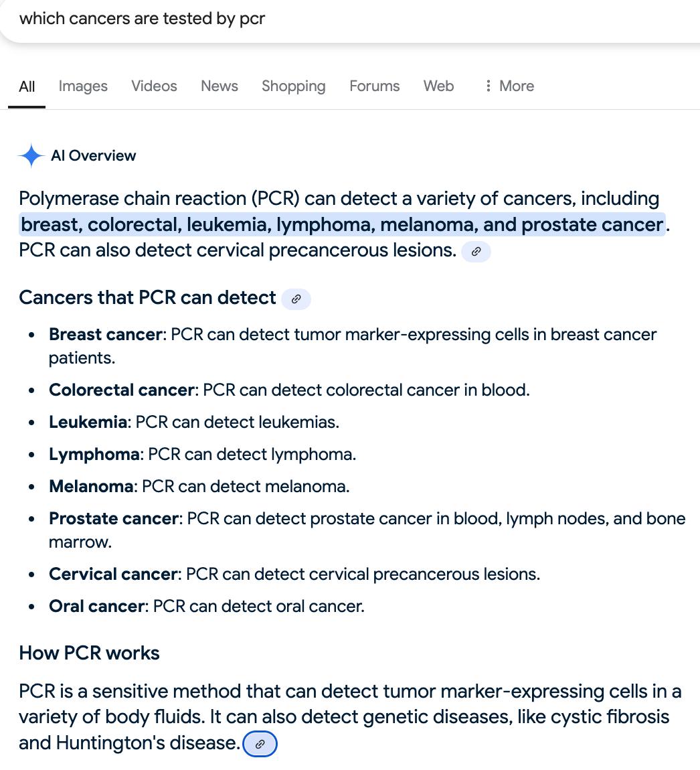Click into the search query field
The width and height of the screenshot is (700, 770).
pyautogui.click(x=350, y=19)
